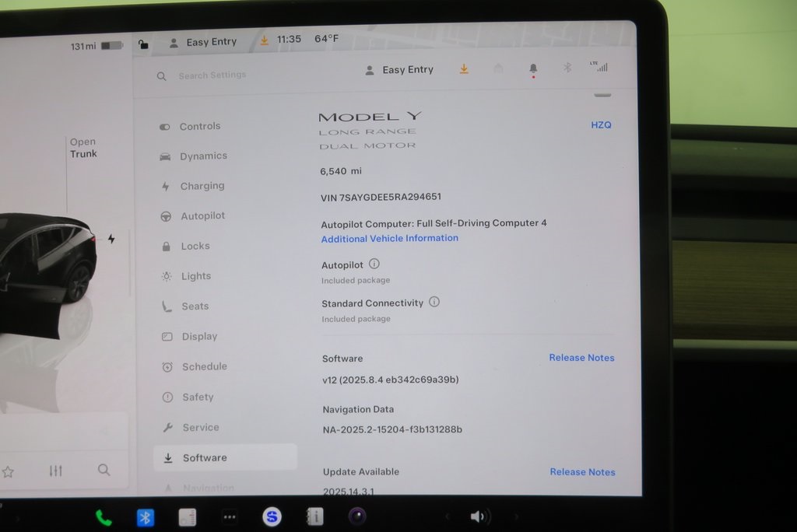This screenshot has width=797, height=532.
Task: Open Locks settings
Action: [185, 246]
